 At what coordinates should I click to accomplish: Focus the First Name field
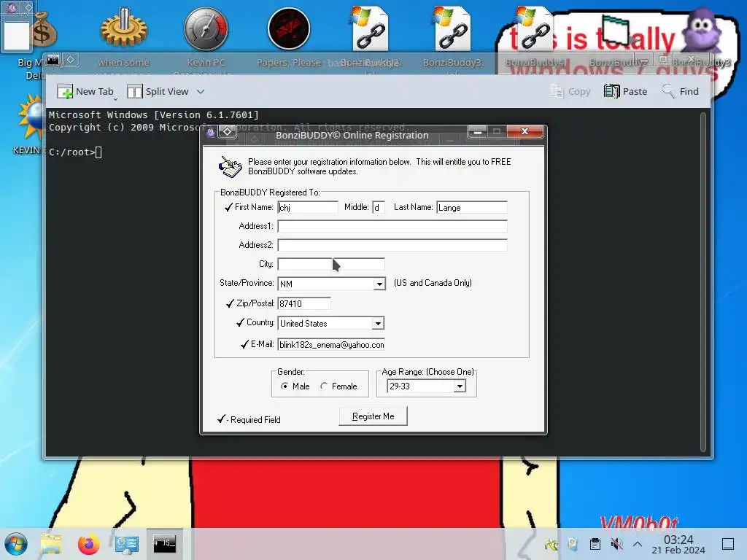308,207
